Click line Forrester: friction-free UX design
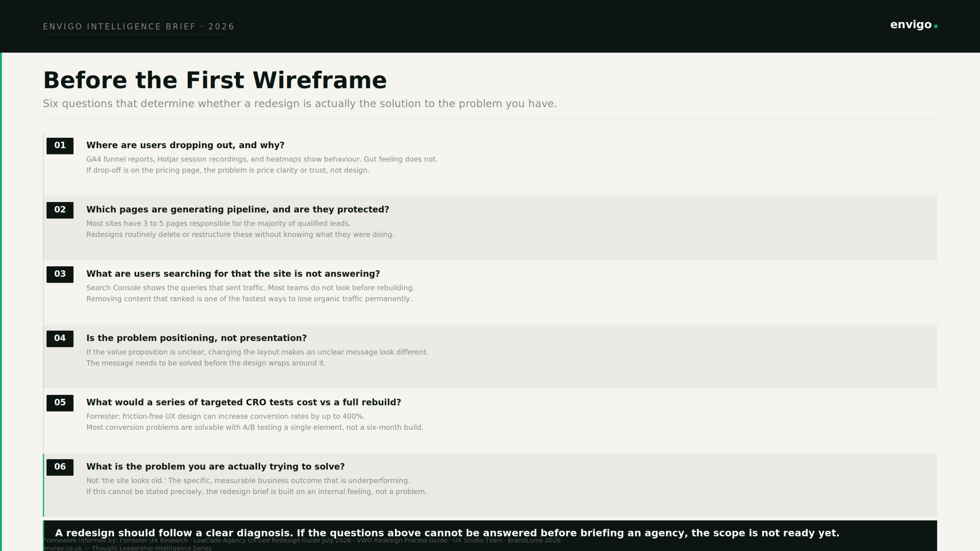This screenshot has width=980, height=551. point(225,416)
